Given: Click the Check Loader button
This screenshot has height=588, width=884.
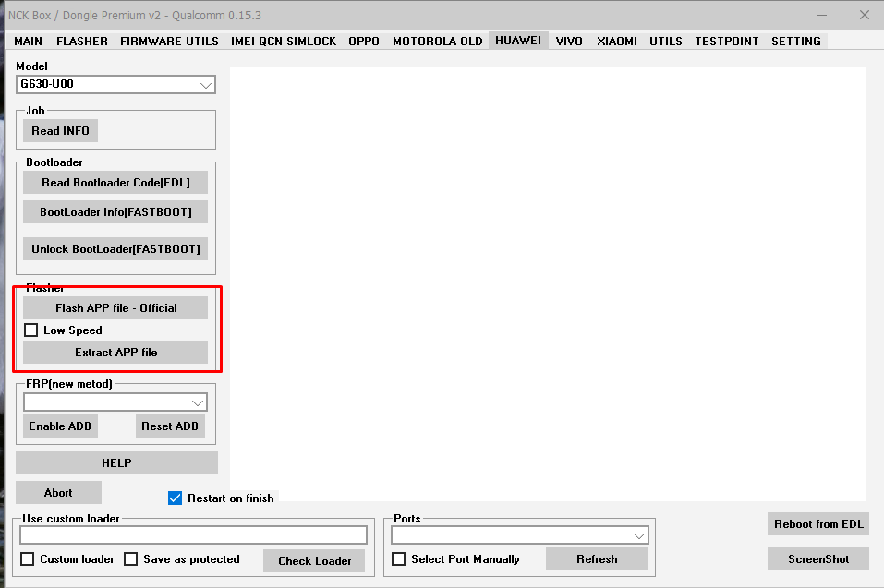Looking at the screenshot, I should (314, 561).
